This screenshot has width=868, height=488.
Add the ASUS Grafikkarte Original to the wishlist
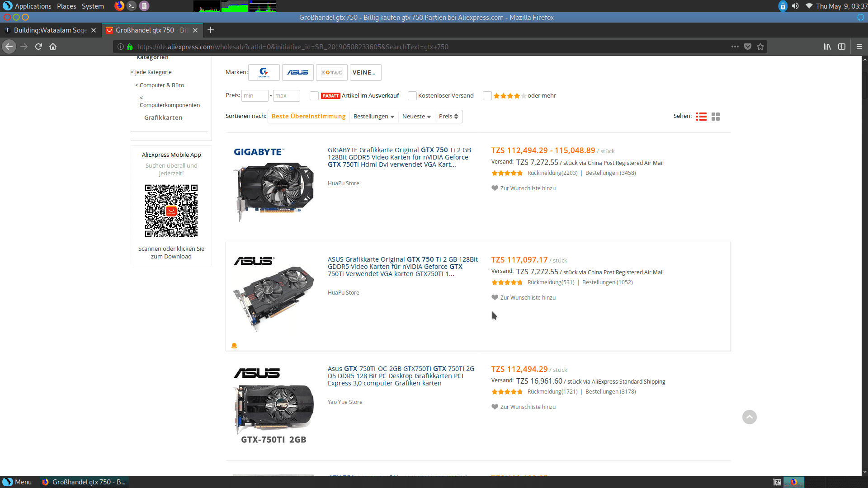point(524,298)
